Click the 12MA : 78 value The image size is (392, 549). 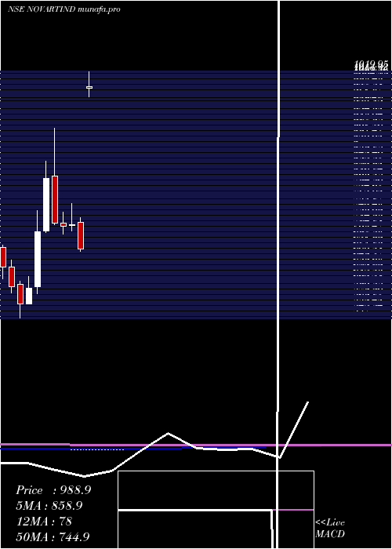[x=44, y=522]
